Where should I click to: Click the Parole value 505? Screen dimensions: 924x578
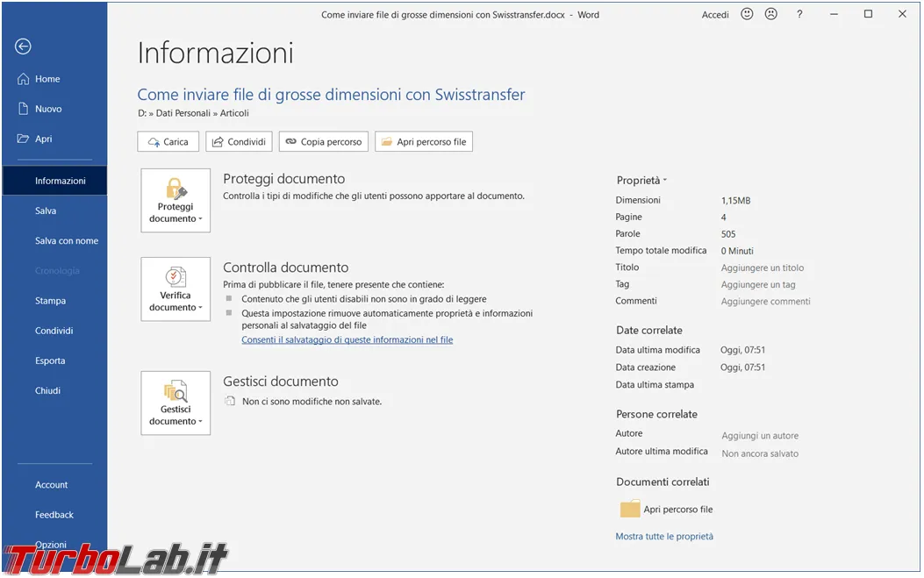click(727, 234)
